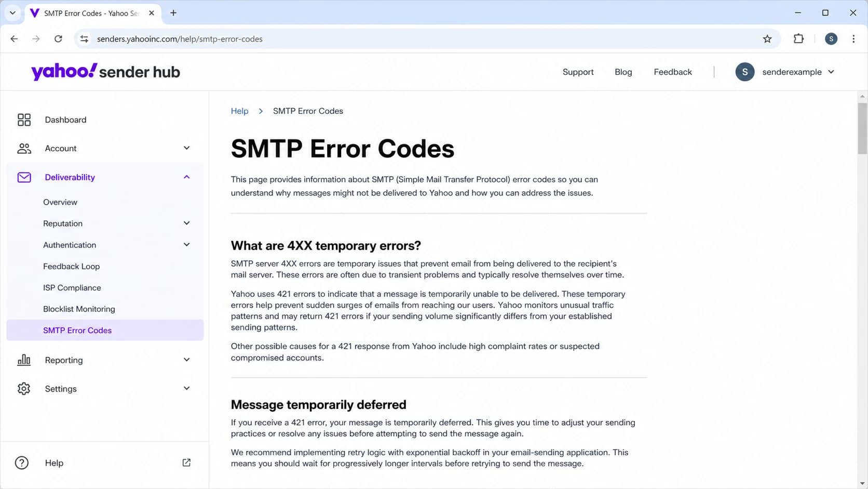Reload the page
The width and height of the screenshot is (868, 489).
click(58, 39)
